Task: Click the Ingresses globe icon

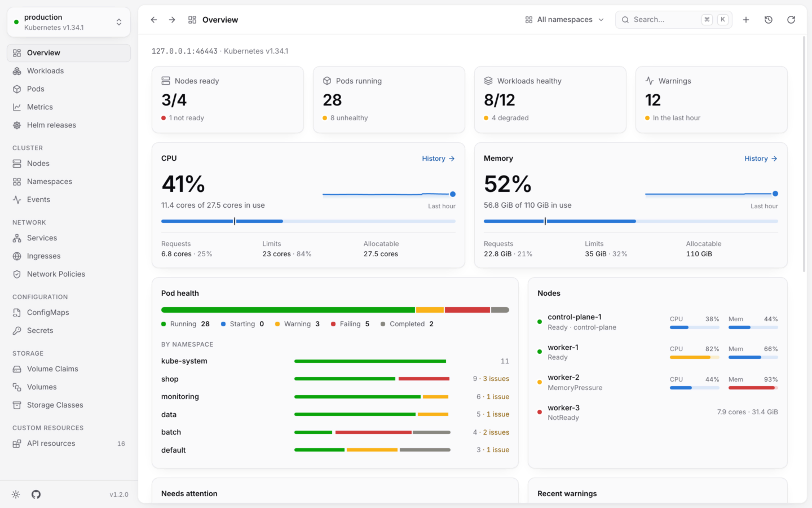Action: click(x=17, y=256)
